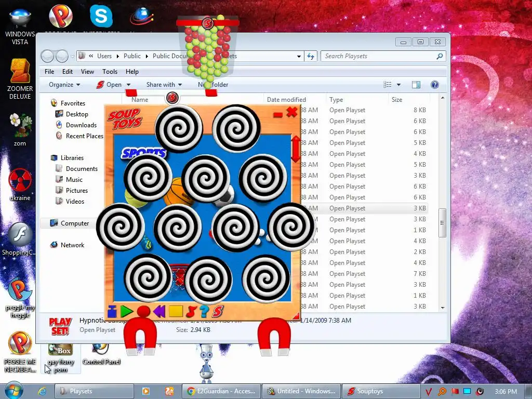
Task: Expand the view options dropdown arrow
Action: tap(398, 85)
